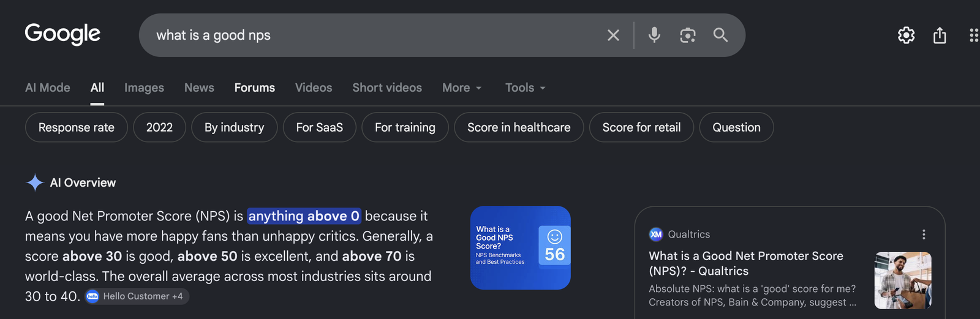
Task: Select the For SaaS chip
Action: click(x=320, y=127)
